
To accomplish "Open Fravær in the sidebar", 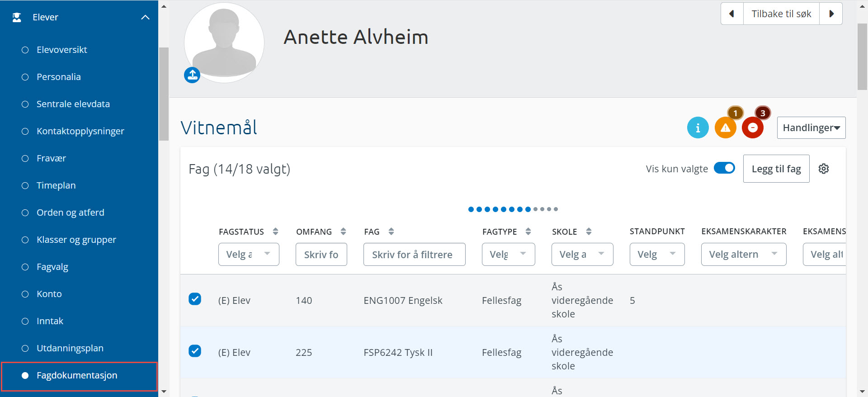I will click(x=51, y=158).
